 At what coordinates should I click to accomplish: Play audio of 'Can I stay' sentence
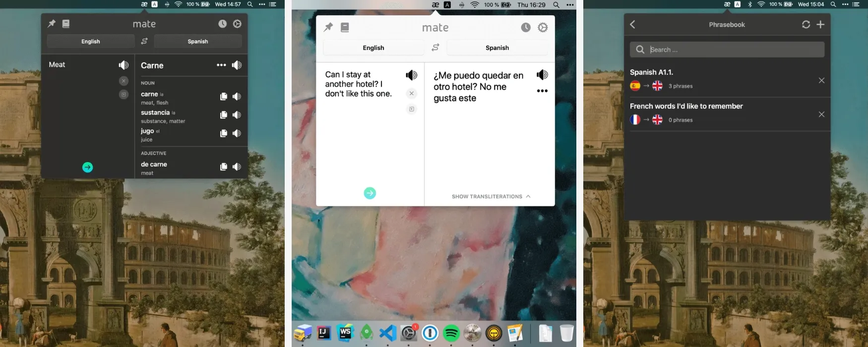[412, 75]
